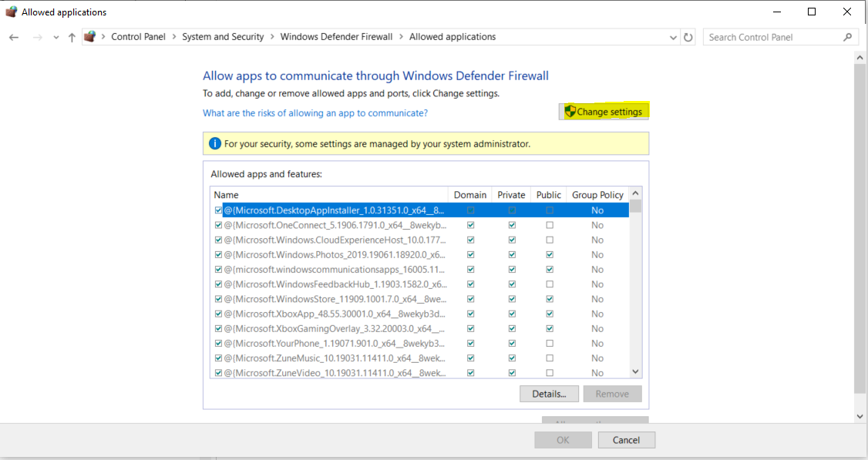Select the Windows.CloudExperienceHost row
The width and height of the screenshot is (868, 460).
[x=421, y=240]
